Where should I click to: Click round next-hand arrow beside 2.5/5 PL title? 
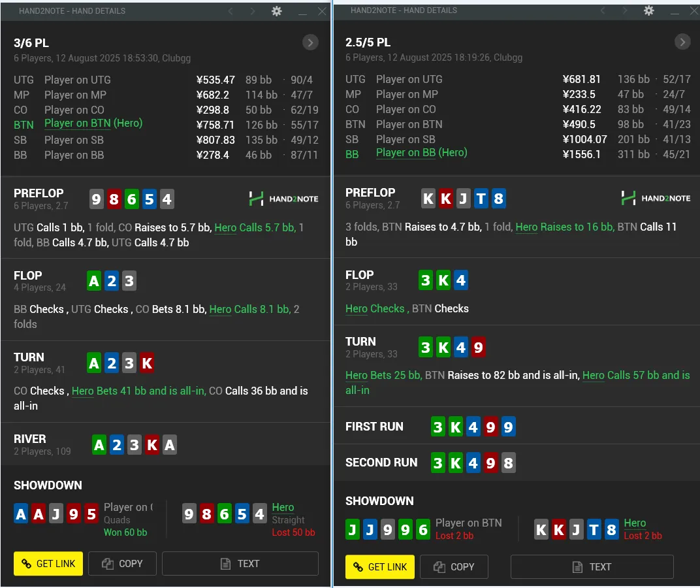pyautogui.click(x=682, y=42)
